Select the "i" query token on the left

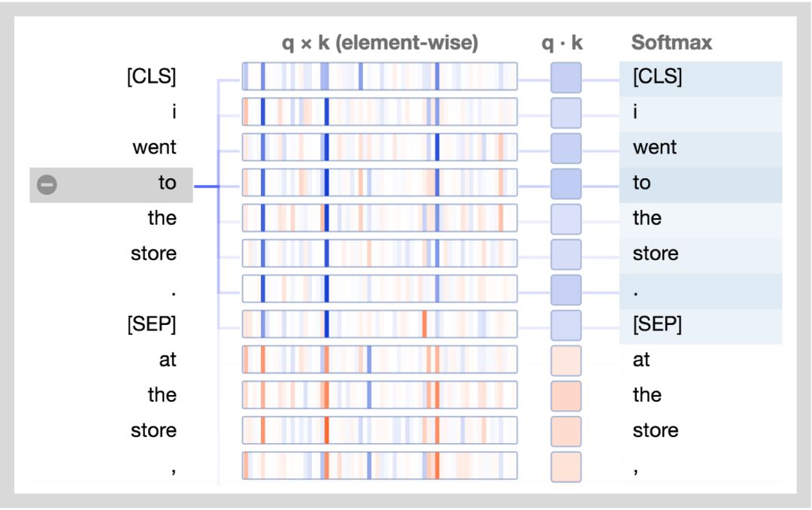point(173,112)
